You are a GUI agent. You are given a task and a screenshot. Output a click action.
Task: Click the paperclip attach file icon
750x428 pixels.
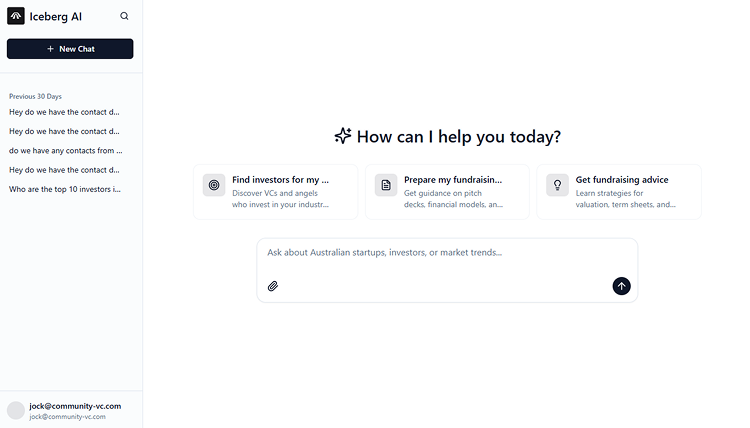click(x=273, y=286)
